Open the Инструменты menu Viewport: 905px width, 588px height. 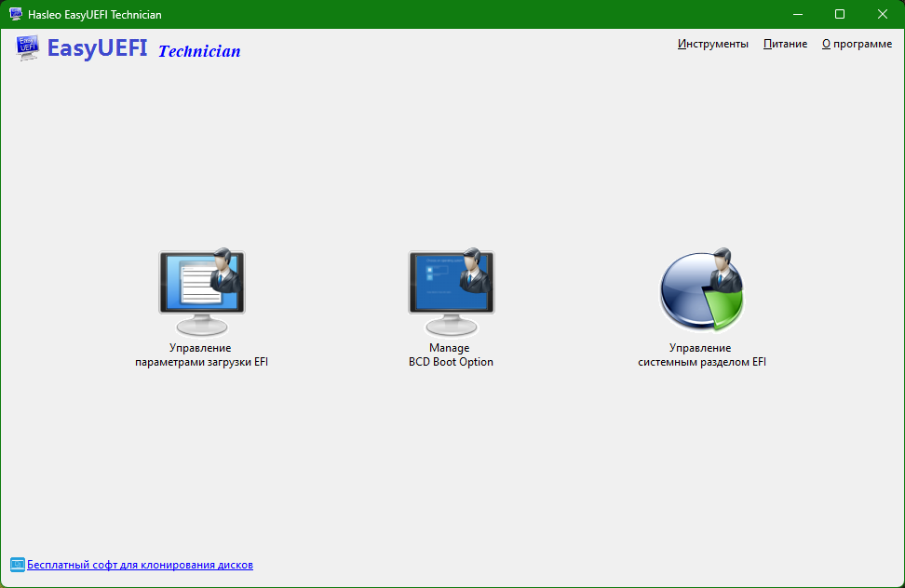tap(713, 44)
